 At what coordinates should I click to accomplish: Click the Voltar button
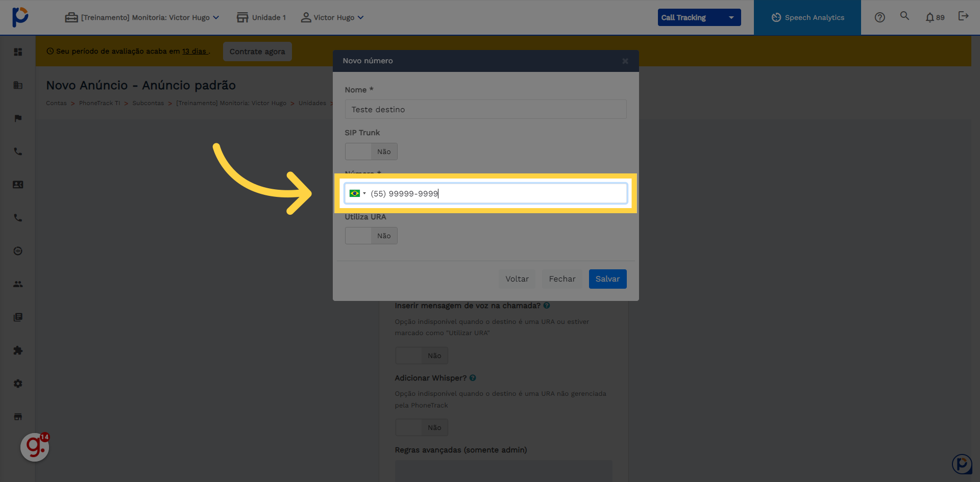tap(517, 279)
